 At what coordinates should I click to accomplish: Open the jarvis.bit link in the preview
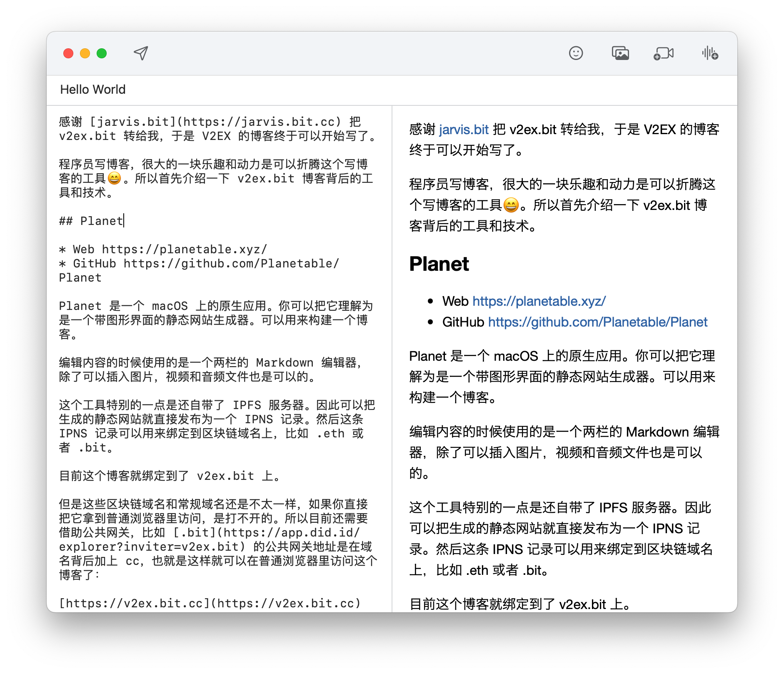(464, 130)
